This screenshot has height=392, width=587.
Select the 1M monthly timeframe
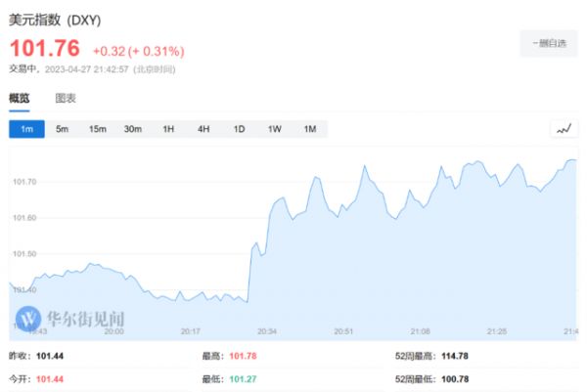pos(309,129)
